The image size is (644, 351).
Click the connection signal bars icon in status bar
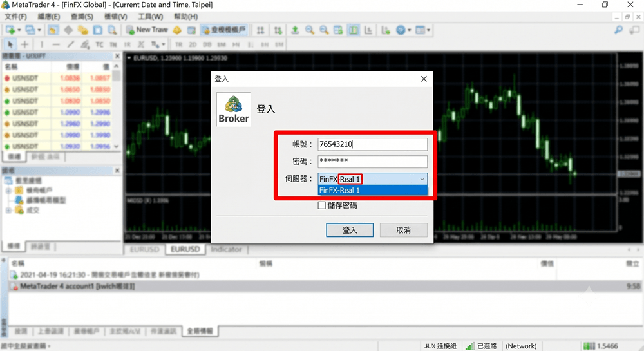point(470,346)
